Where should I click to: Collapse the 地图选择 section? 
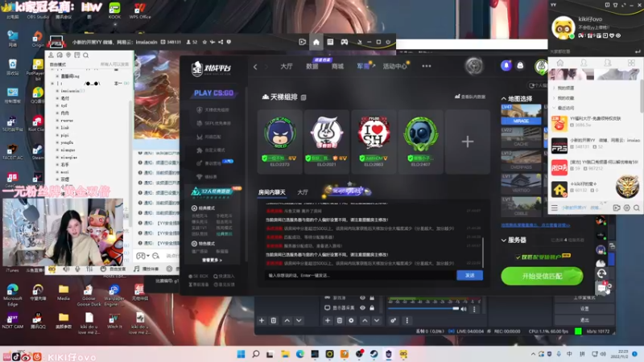pyautogui.click(x=504, y=99)
